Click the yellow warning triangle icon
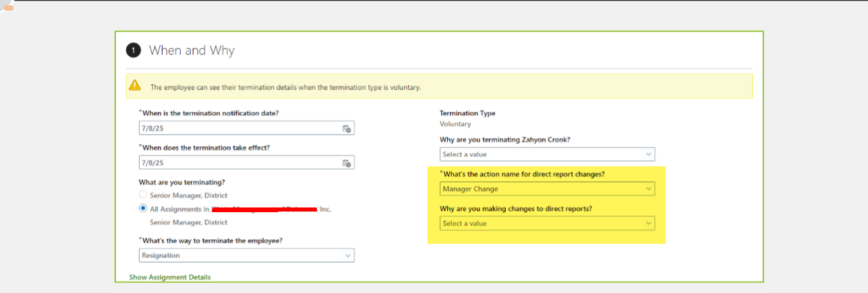The image size is (868, 293). pyautogui.click(x=135, y=86)
